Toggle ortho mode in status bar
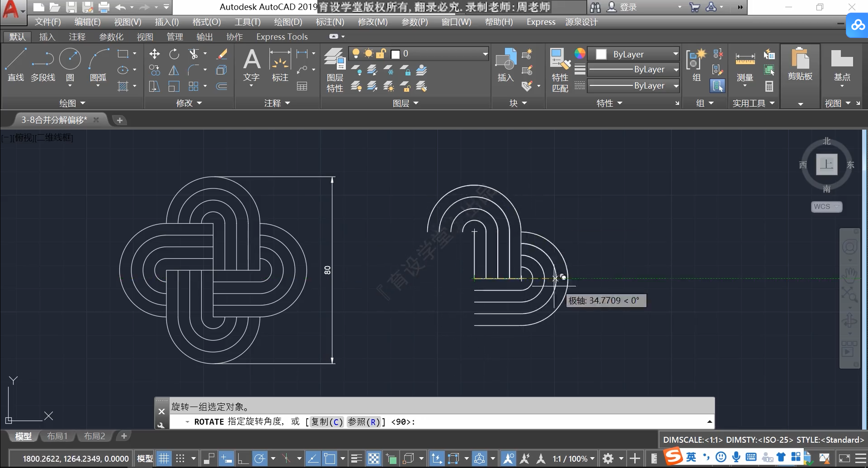The height and width of the screenshot is (468, 868). (243, 459)
